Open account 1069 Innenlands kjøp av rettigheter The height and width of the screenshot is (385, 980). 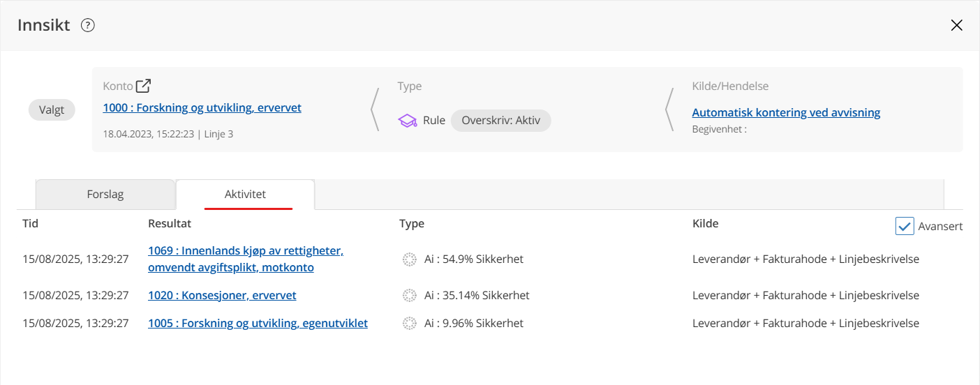point(245,259)
